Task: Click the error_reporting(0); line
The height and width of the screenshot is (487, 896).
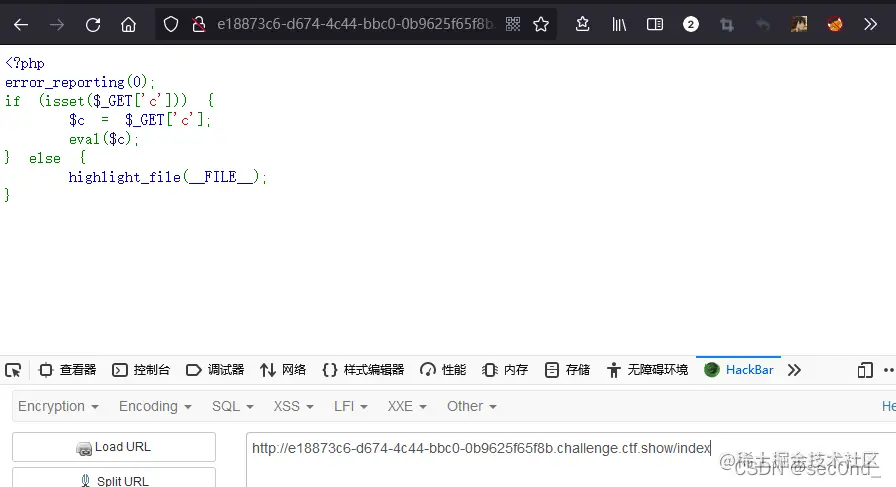Action: [x=80, y=82]
